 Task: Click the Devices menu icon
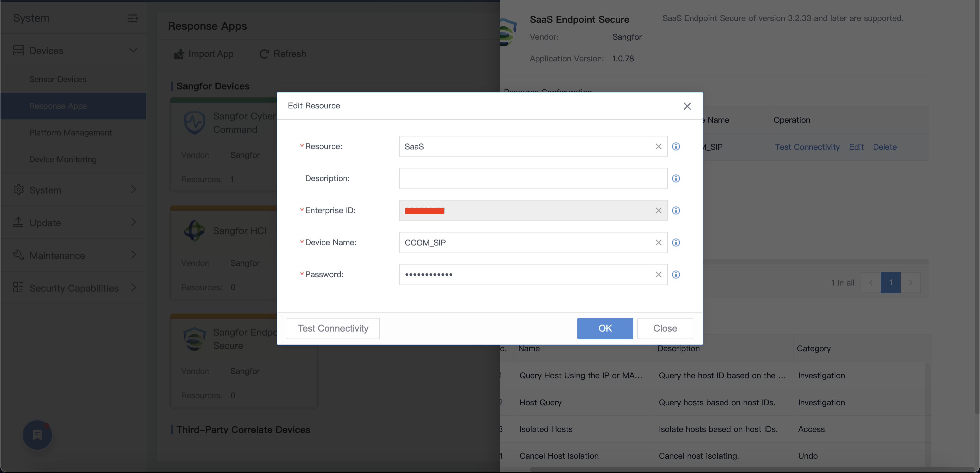(18, 51)
